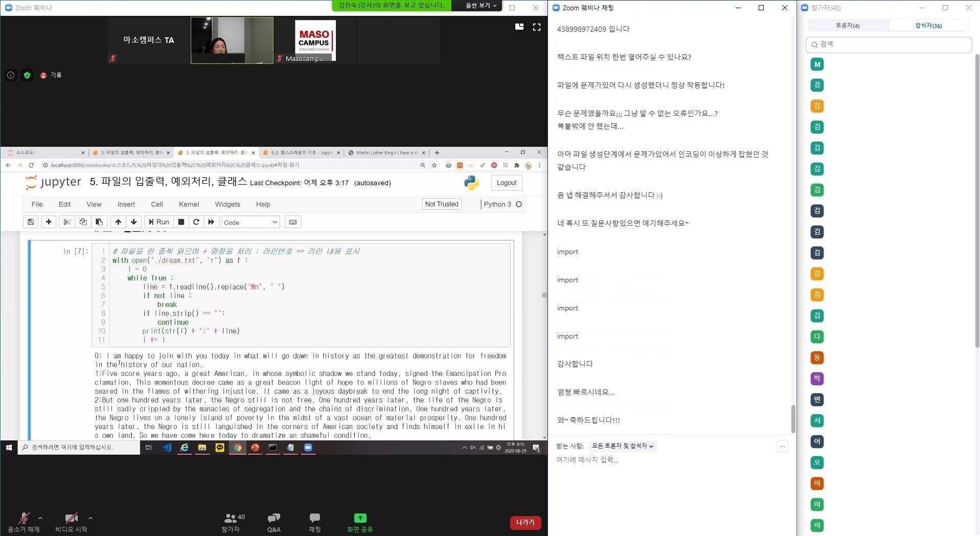
Task: Click the chat window scrollbar
Action: [793, 418]
